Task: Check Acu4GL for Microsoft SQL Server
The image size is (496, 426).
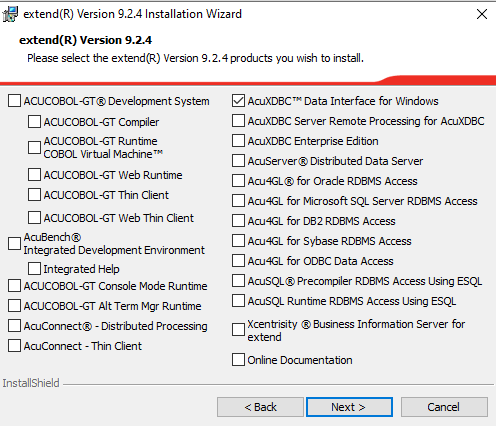Action: click(x=238, y=201)
